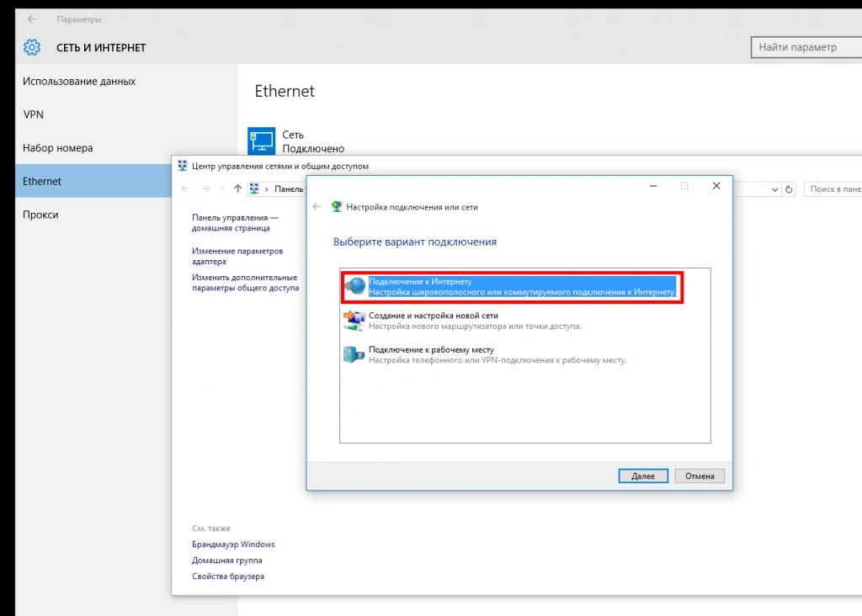Click the Ethernet monitor icon labeled Сеть
This screenshot has height=616, width=862.
click(262, 141)
